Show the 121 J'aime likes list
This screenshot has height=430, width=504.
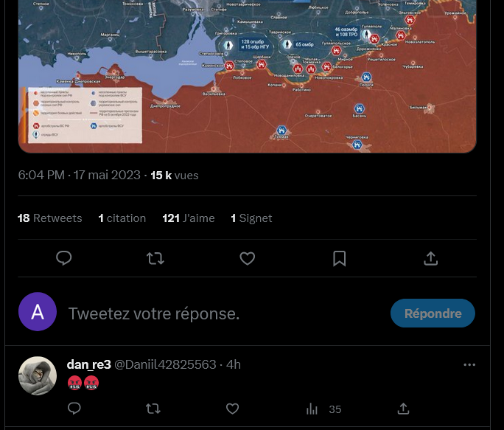point(189,218)
